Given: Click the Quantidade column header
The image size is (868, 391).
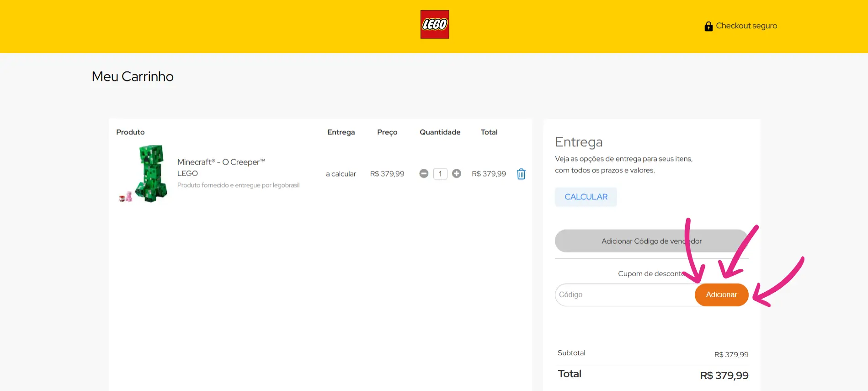Looking at the screenshot, I should click(440, 132).
